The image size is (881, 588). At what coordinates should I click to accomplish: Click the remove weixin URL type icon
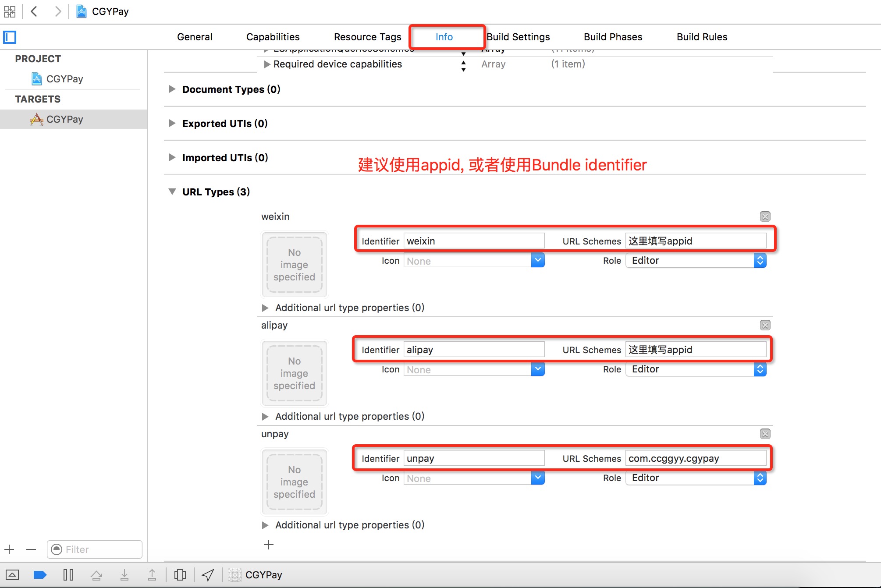pos(765,216)
